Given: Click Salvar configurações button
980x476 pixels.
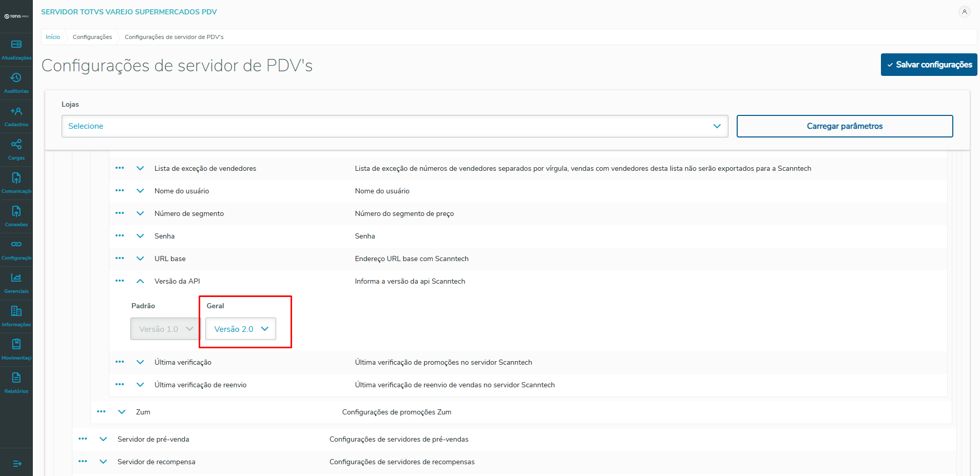Looking at the screenshot, I should pyautogui.click(x=929, y=65).
